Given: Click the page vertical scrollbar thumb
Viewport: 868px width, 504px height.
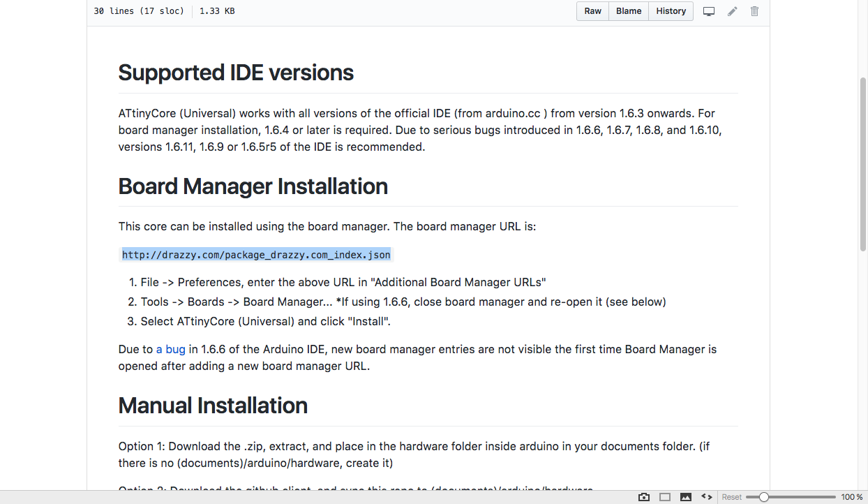Looking at the screenshot, I should click(x=863, y=164).
